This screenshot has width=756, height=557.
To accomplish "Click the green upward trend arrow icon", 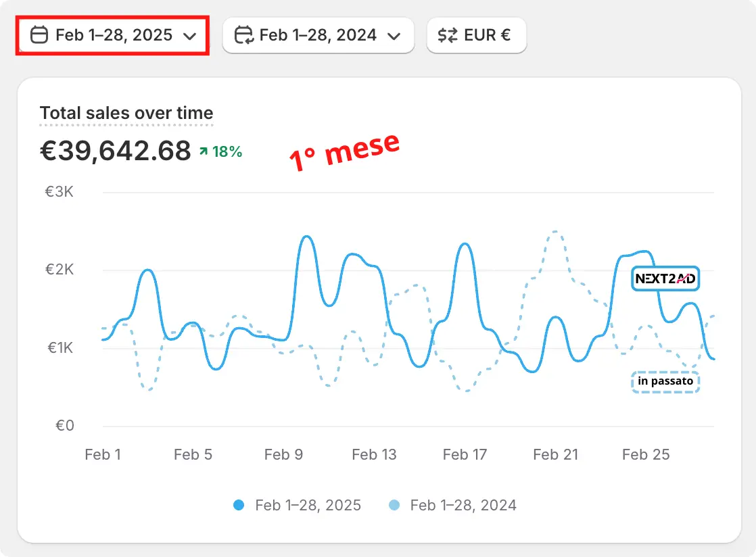I will 204,152.
